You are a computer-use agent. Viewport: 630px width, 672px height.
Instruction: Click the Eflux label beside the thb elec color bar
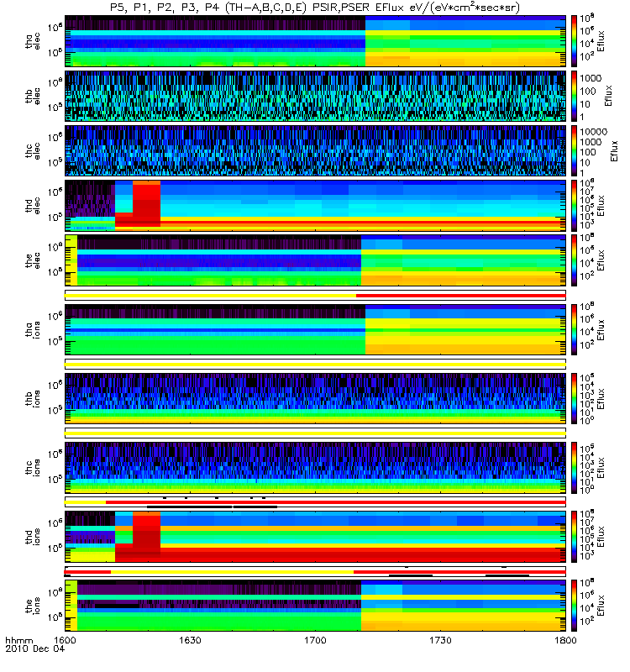point(608,96)
